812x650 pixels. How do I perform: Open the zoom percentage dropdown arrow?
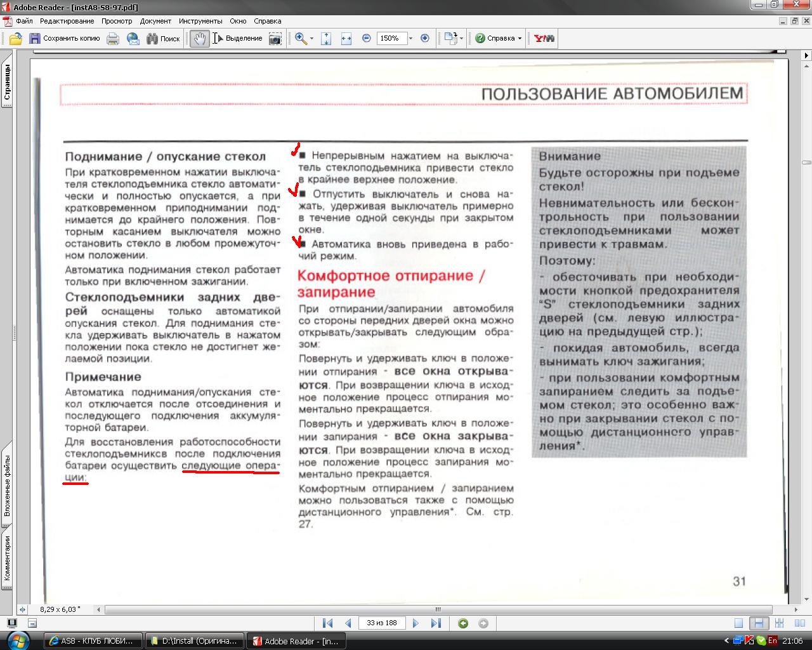[410, 39]
